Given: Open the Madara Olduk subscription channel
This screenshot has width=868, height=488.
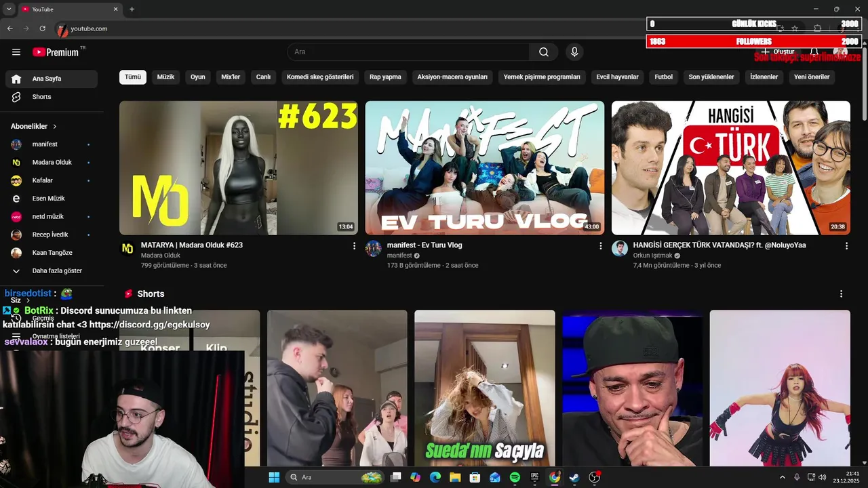Looking at the screenshot, I should 52,163.
